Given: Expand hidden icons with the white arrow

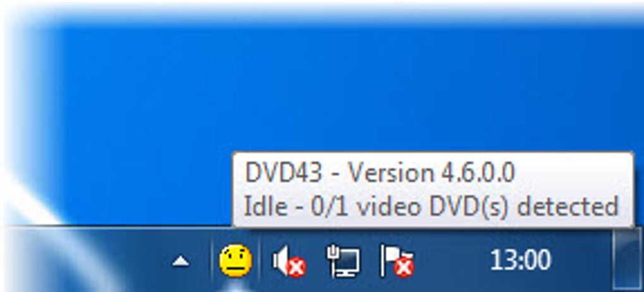Looking at the screenshot, I should tap(181, 261).
